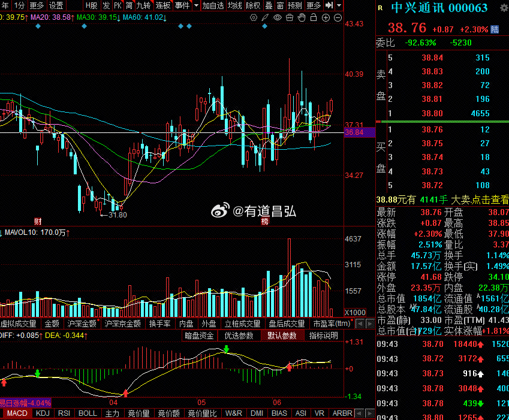Select the drawing pen tool icon
Viewport: 509px width, 420px height.
[x=265, y=17]
